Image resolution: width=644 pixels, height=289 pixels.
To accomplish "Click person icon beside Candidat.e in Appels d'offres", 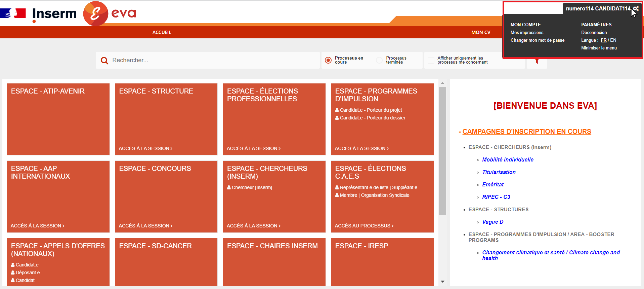I will 13,265.
